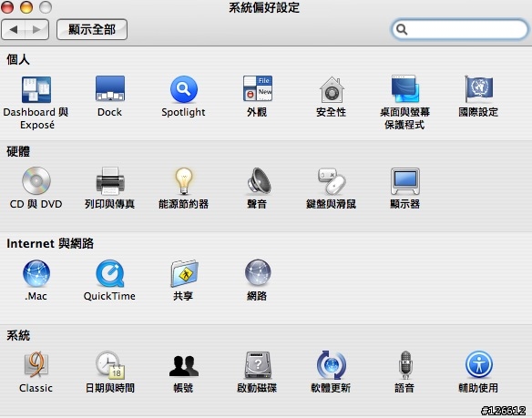The image size is (532, 418).
Task: Click the 顯示全部 show all button
Action: coord(92,29)
